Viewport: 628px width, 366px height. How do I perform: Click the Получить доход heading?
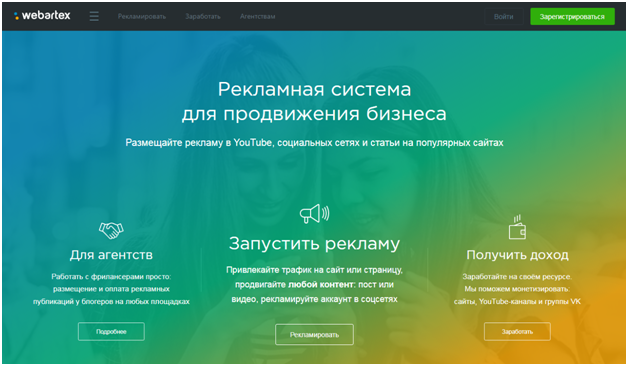517,255
